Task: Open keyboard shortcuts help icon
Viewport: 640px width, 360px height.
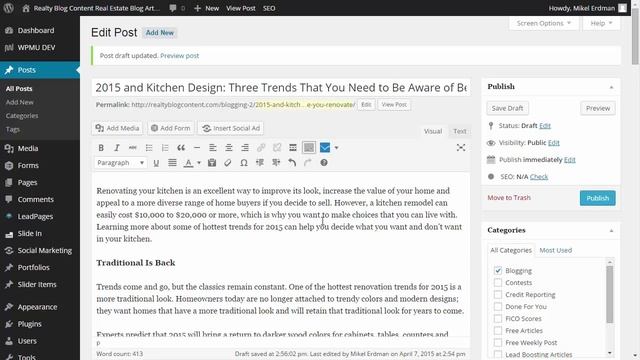Action: (324, 163)
